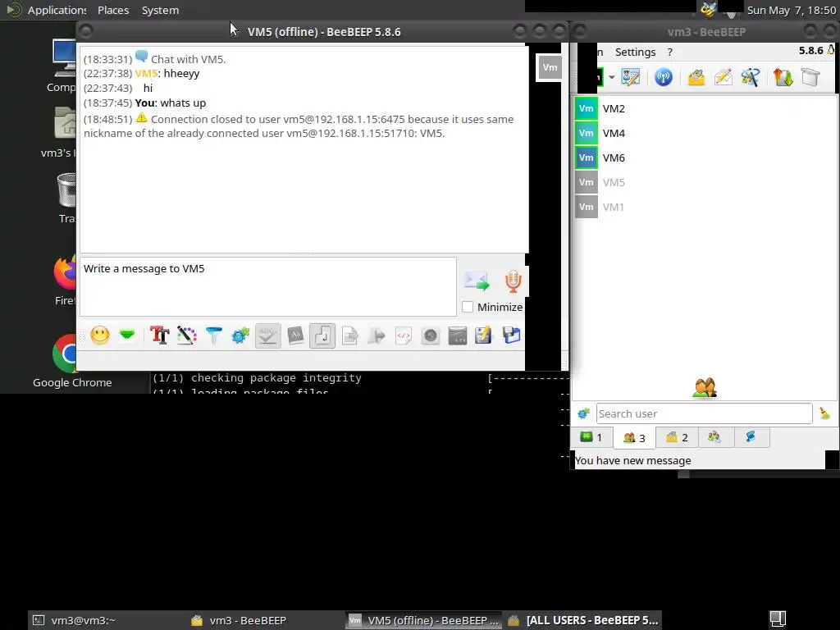Open the chat font selector (Tr icon)
Image resolution: width=840 pixels, height=630 pixels.
[160, 336]
